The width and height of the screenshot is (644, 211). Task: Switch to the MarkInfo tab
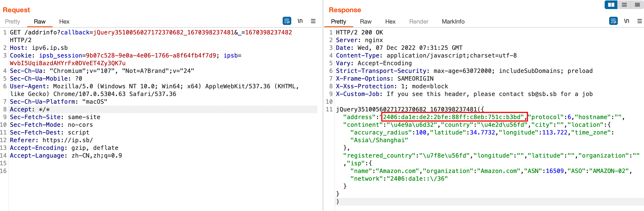[x=453, y=22]
